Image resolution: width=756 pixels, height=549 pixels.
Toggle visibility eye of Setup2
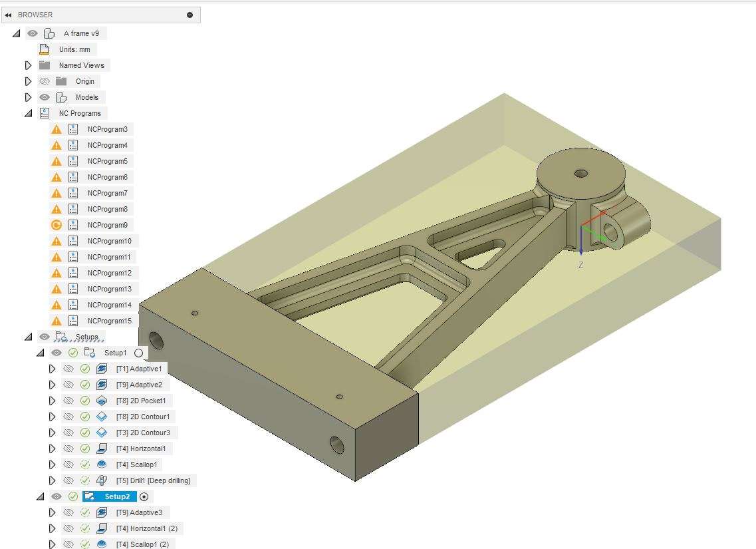57,496
